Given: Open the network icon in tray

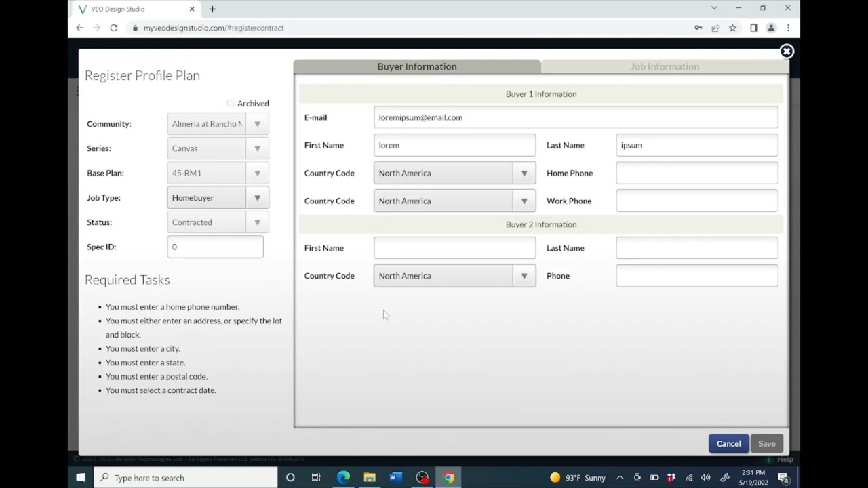Looking at the screenshot, I should [x=689, y=477].
